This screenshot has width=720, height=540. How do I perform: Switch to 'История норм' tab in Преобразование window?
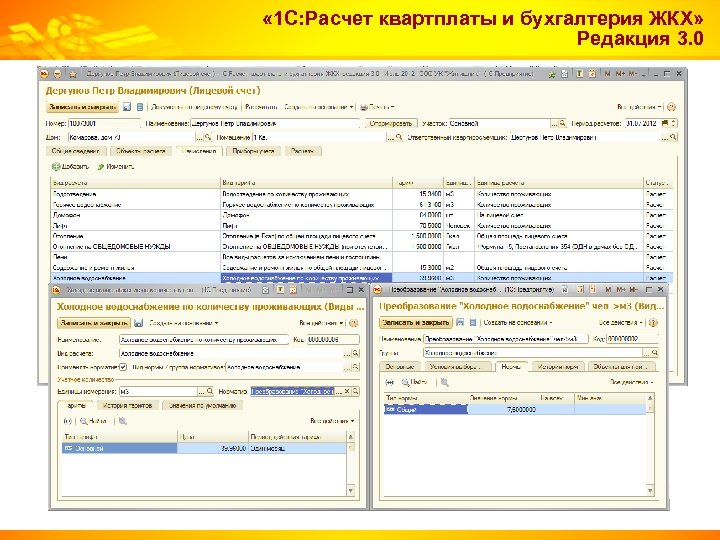[x=558, y=367]
